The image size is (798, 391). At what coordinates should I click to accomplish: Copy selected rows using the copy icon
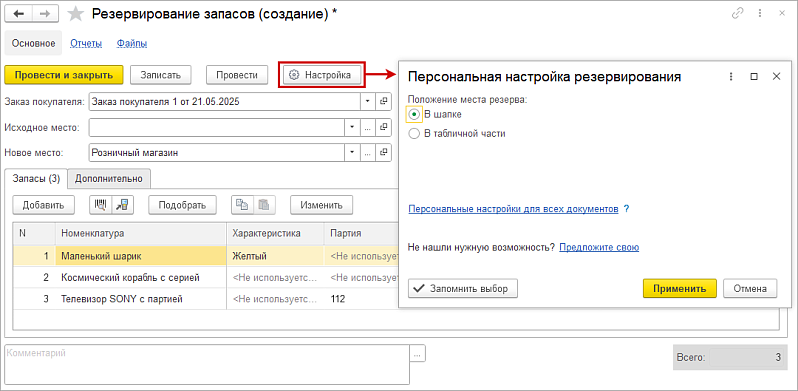[242, 205]
